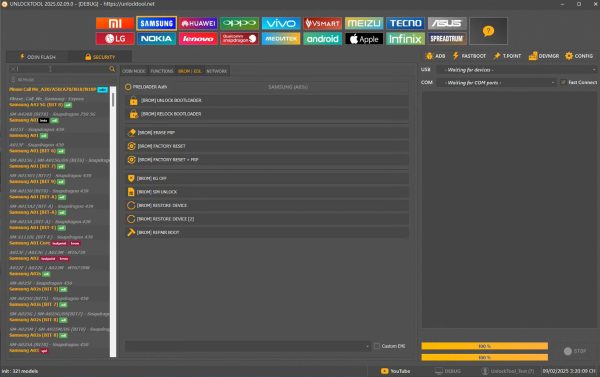This screenshot has width=600, height=377.
Task: Select the Huawei brand logo
Action: (x=198, y=23)
